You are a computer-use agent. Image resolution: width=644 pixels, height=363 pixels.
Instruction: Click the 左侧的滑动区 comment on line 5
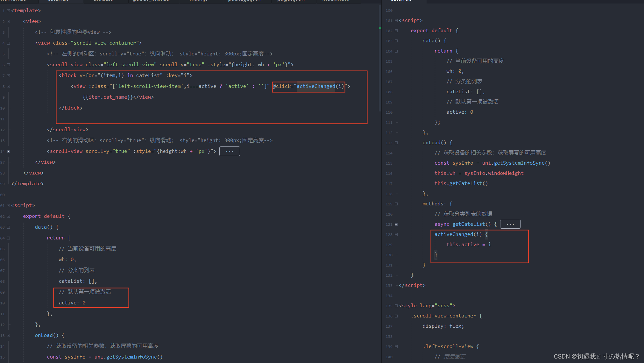tap(159, 54)
